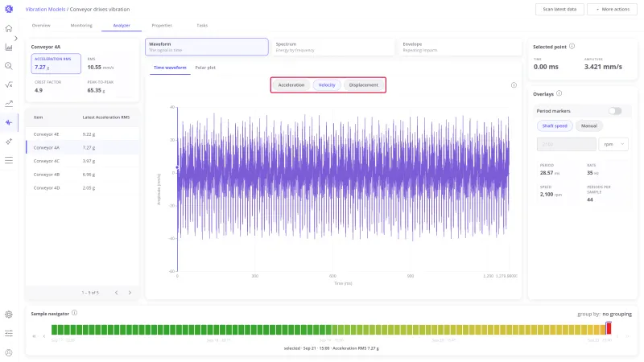Screen dimensions: 644x362
Task: Click the red selected sample in navigator
Action: (x=609, y=328)
